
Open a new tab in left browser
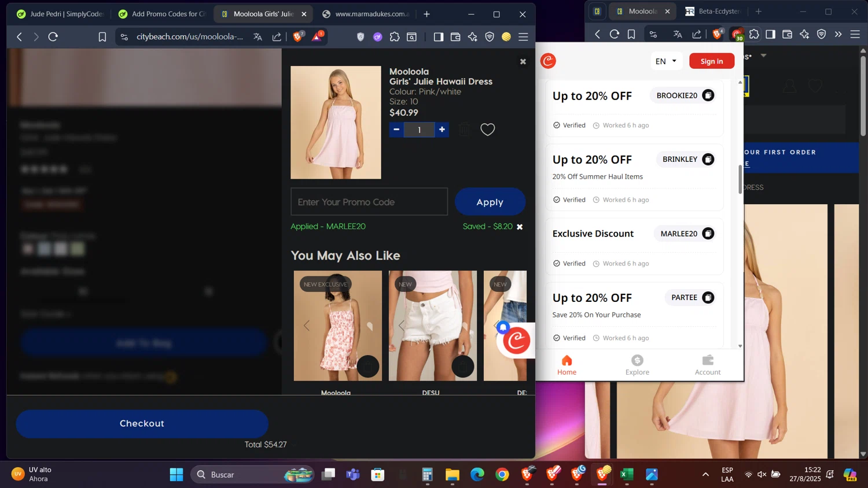click(x=426, y=14)
